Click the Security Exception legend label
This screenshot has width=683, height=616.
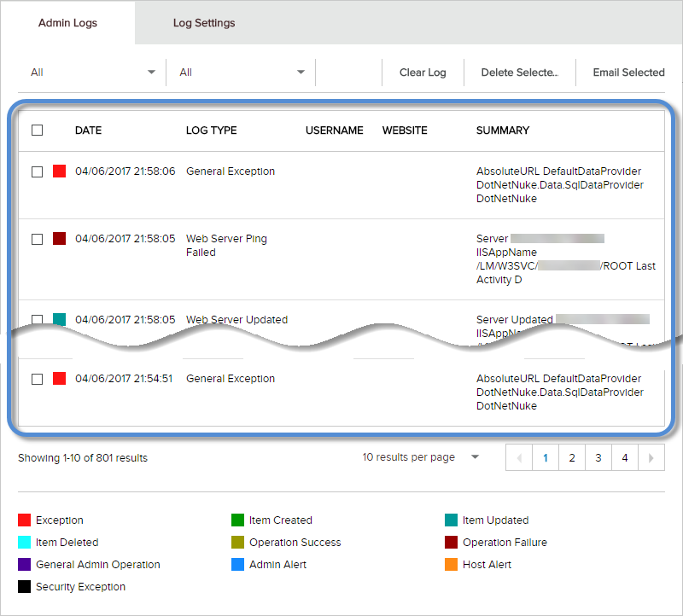pyautogui.click(x=80, y=587)
